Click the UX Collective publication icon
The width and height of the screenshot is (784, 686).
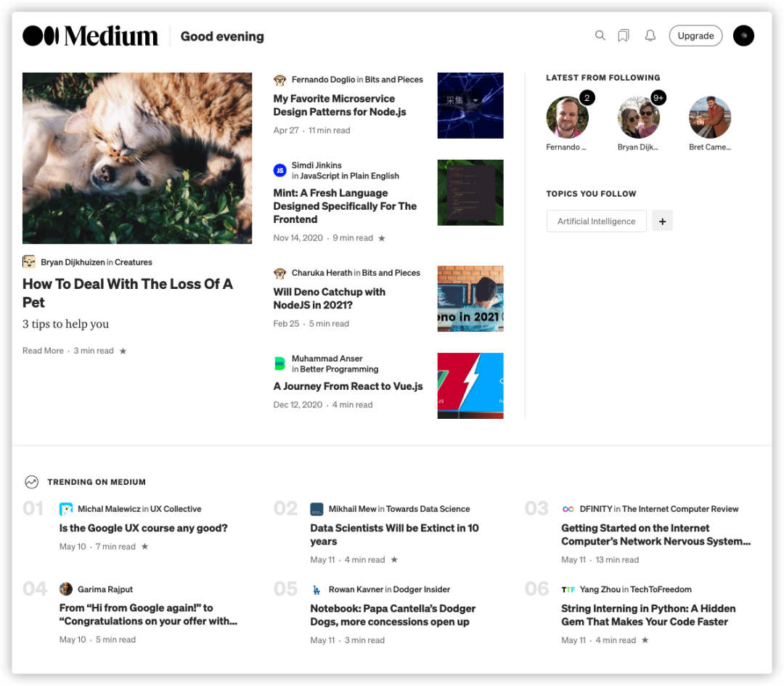[66, 509]
